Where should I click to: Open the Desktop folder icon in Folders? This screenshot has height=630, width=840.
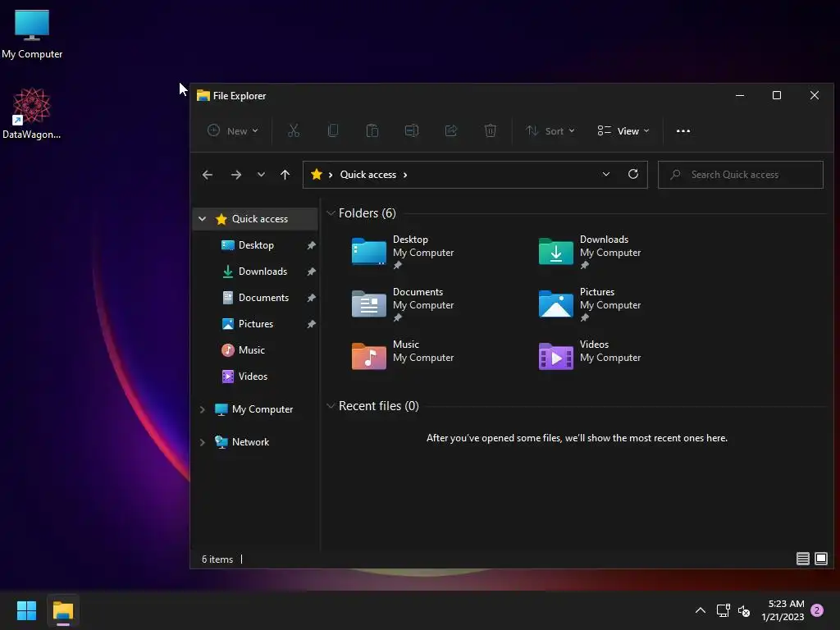click(368, 251)
